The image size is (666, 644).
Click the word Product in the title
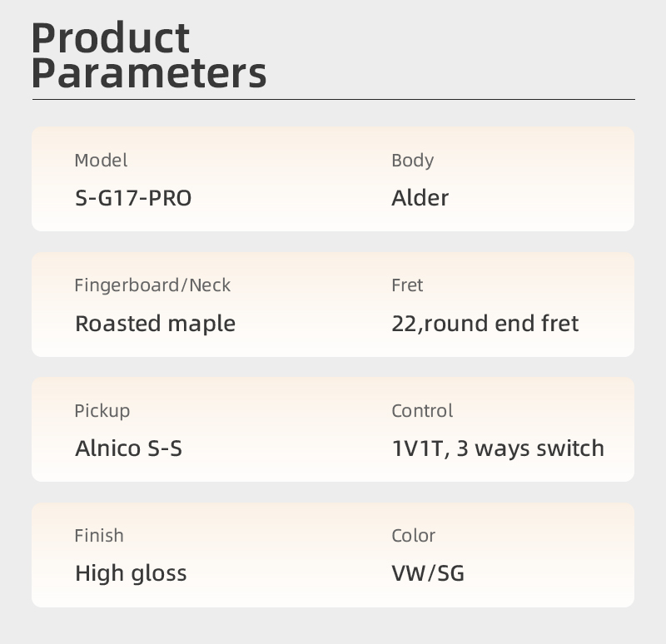[x=111, y=37]
